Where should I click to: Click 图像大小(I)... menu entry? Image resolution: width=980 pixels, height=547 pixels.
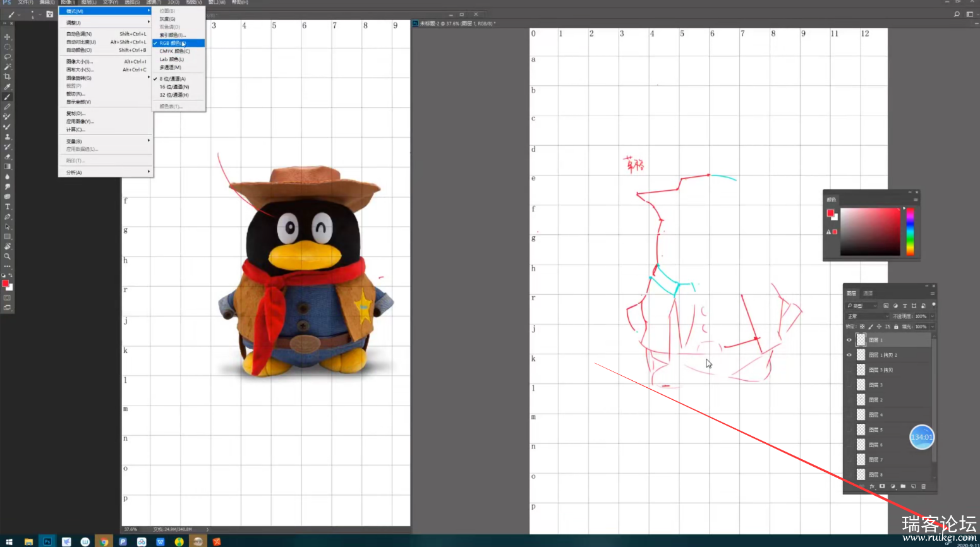coord(106,62)
